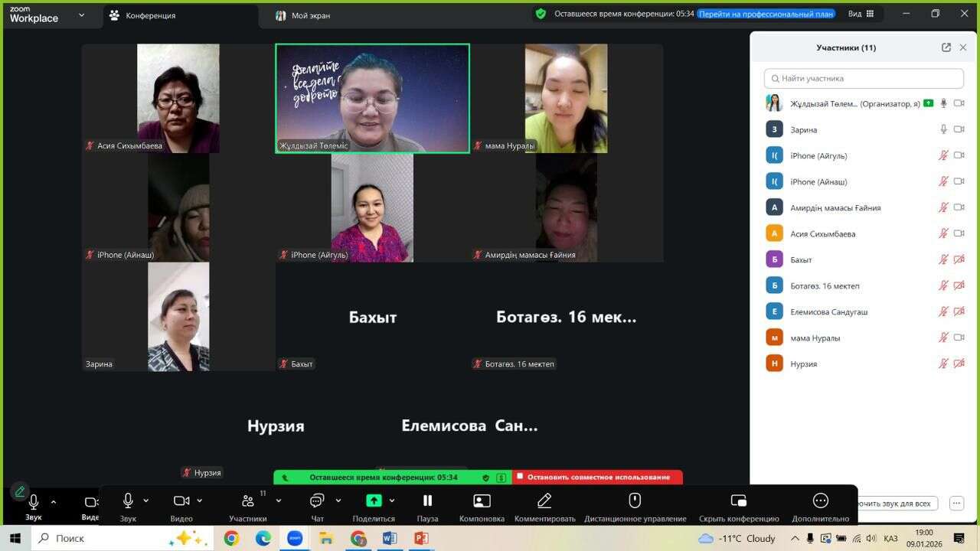Click Скрыть конференцию icon
The height and width of the screenshot is (551, 980).
(739, 501)
